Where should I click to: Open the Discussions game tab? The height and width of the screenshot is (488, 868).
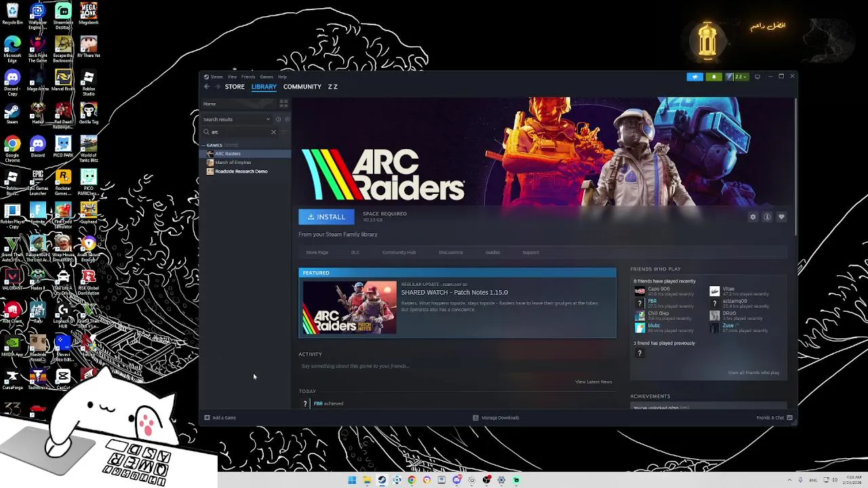click(x=450, y=252)
